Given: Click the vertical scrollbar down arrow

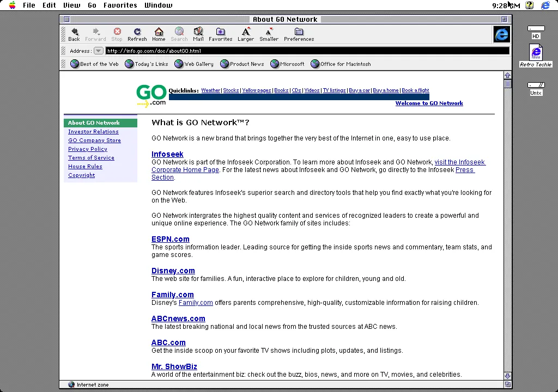Looking at the screenshot, I should pos(507,376).
